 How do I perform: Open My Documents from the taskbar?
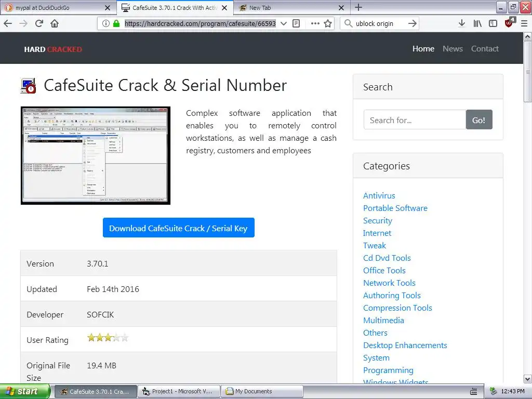click(x=262, y=391)
